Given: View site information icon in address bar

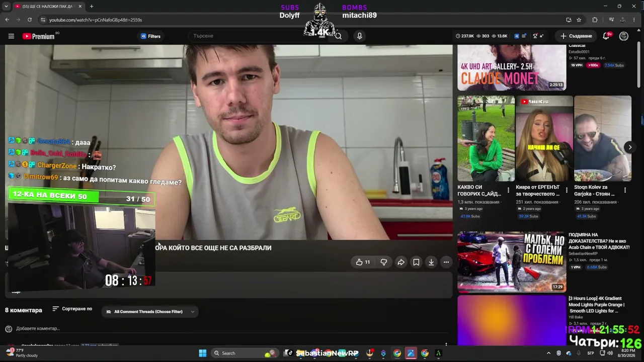Looking at the screenshot, I should [x=43, y=20].
